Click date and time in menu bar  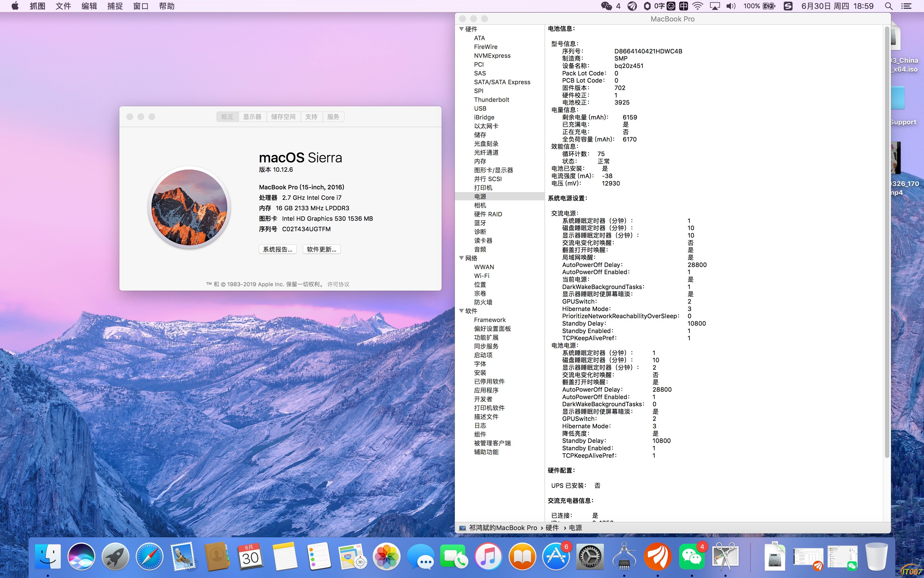point(837,6)
